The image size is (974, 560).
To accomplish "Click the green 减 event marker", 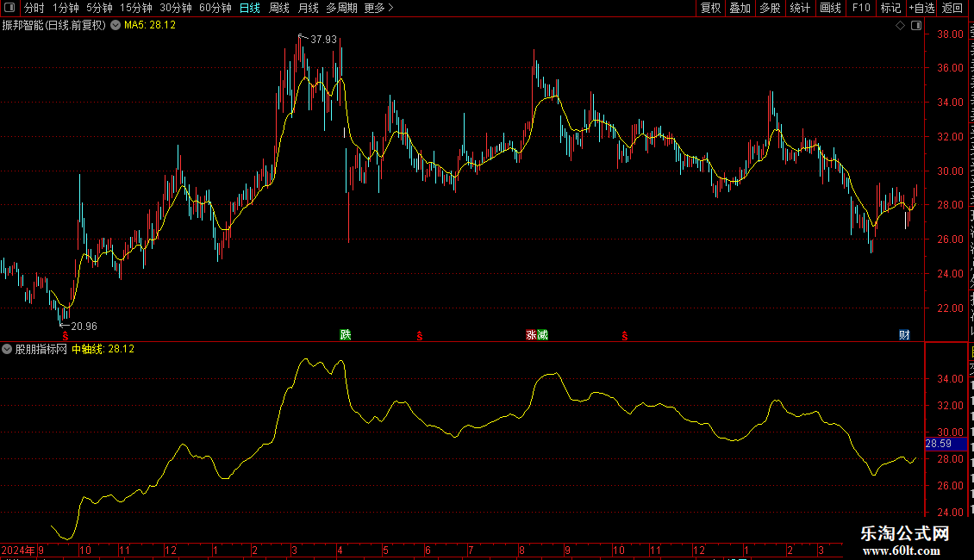I will coord(542,334).
